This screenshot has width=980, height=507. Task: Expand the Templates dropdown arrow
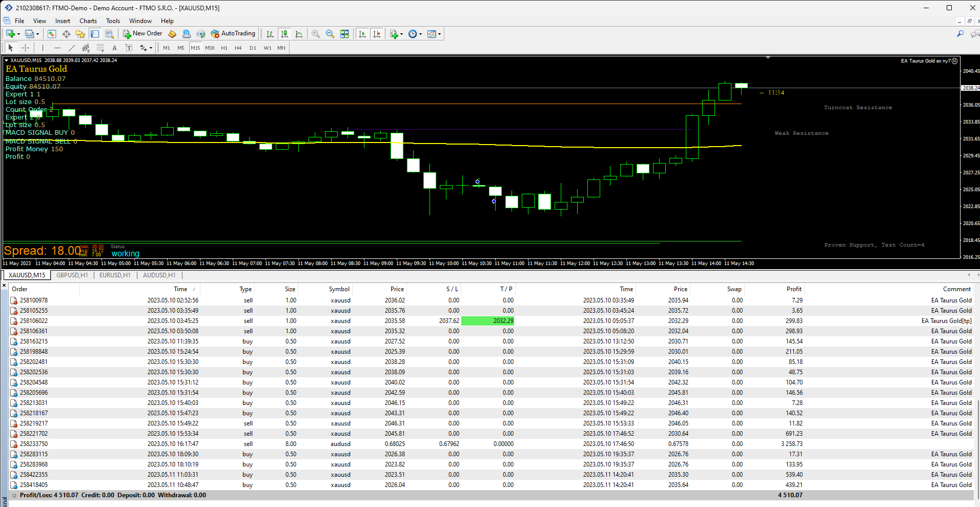point(439,34)
